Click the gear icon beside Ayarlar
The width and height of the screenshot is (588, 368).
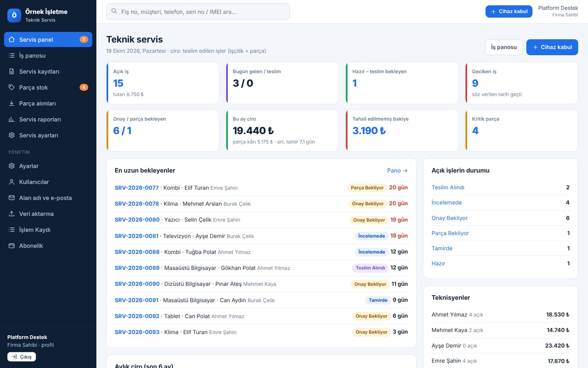tap(11, 166)
